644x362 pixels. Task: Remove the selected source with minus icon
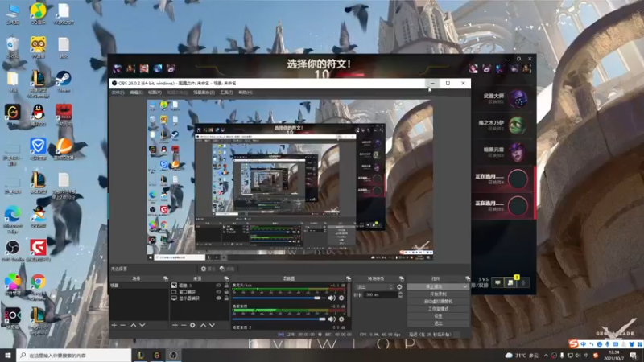click(184, 325)
